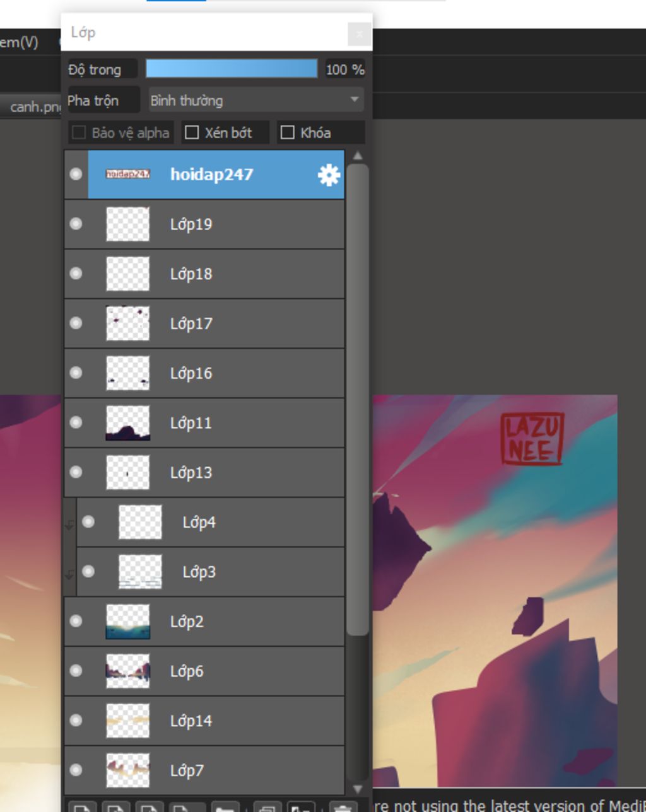Select the Lớp16 layer thumbnail

[128, 373]
